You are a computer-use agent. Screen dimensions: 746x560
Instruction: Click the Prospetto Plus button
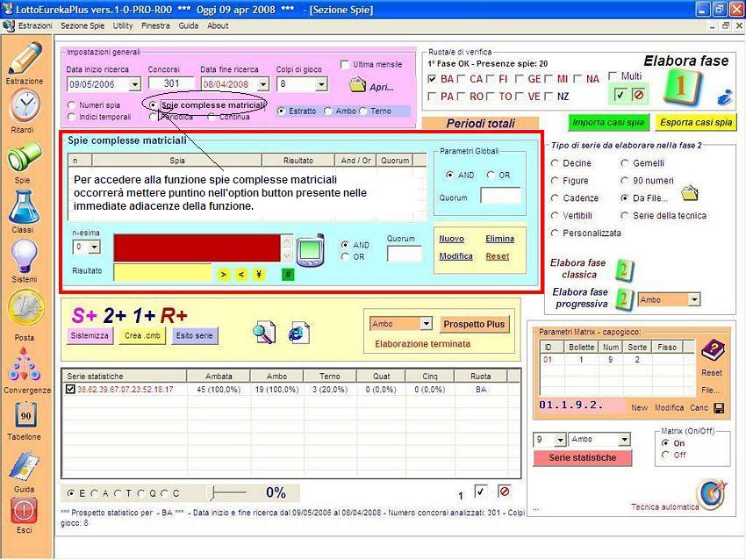(x=474, y=324)
